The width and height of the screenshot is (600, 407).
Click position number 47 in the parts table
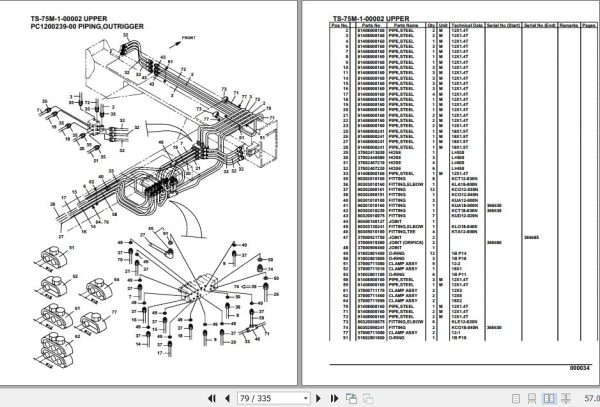346,237
